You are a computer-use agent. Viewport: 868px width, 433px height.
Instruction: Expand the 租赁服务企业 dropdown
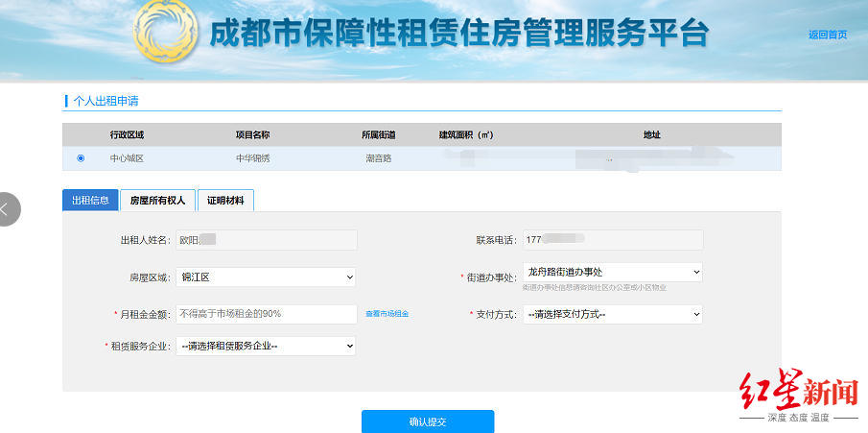tap(266, 345)
